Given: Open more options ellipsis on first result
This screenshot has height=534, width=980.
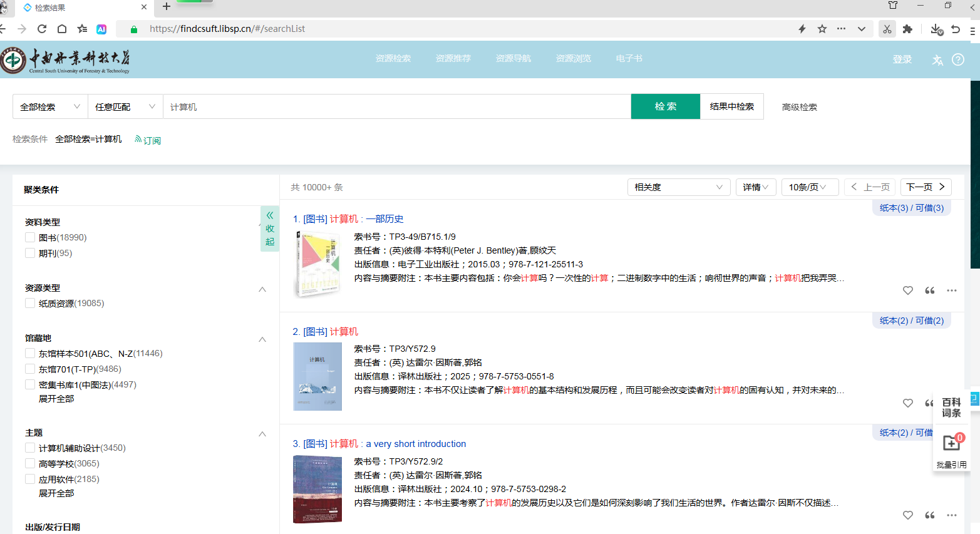Looking at the screenshot, I should [951, 290].
